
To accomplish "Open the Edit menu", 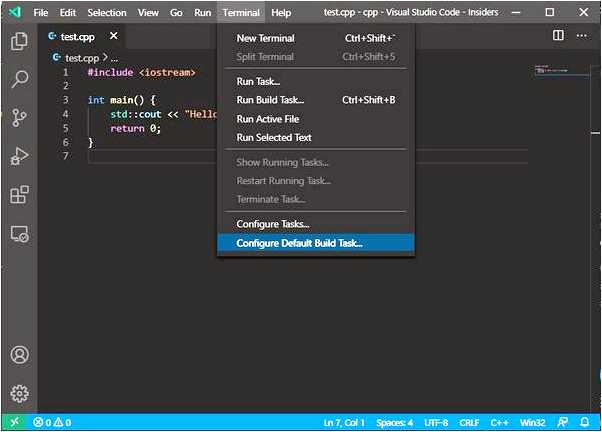I will pyautogui.click(x=68, y=13).
